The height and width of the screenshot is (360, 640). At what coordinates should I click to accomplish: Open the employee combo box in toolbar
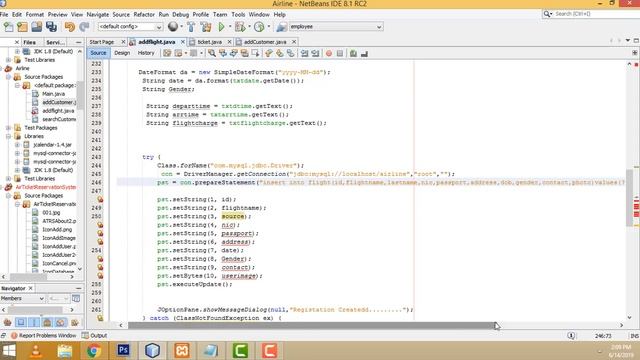pos(336,27)
